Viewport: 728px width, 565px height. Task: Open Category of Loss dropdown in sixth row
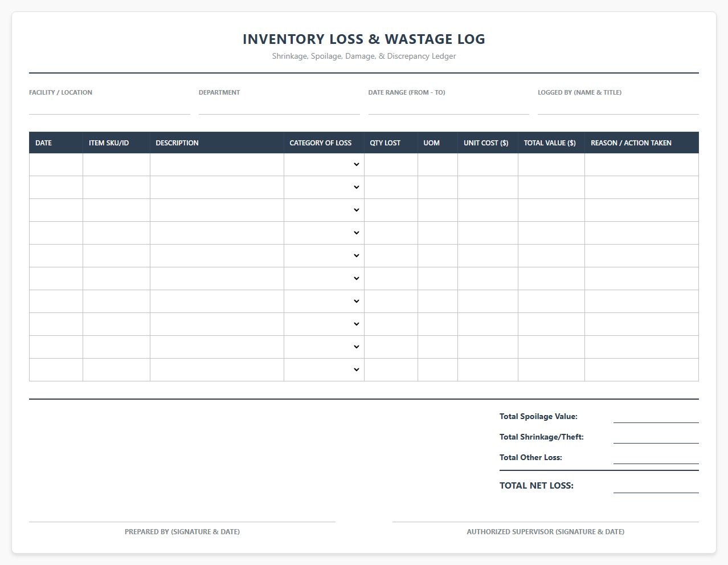tap(324, 279)
